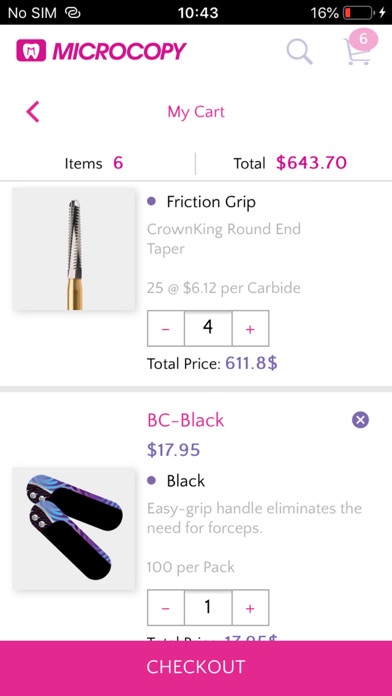
Task: Increase BC-Black quantity with plus
Action: pyautogui.click(x=250, y=608)
